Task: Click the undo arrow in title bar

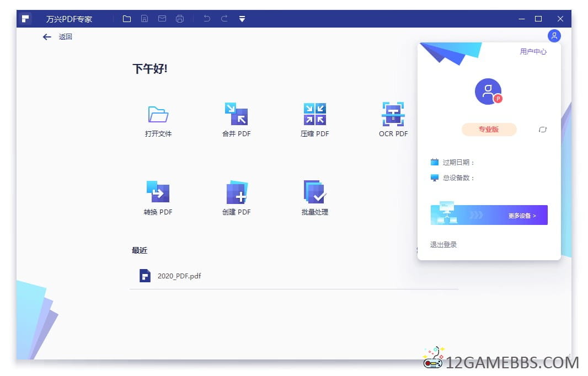Action: (207, 19)
